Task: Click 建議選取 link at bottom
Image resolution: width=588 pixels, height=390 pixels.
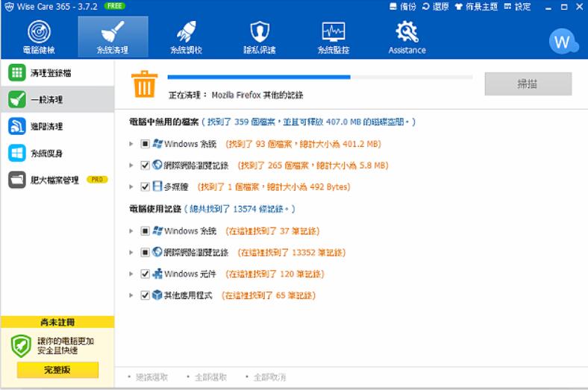Action: (151, 377)
